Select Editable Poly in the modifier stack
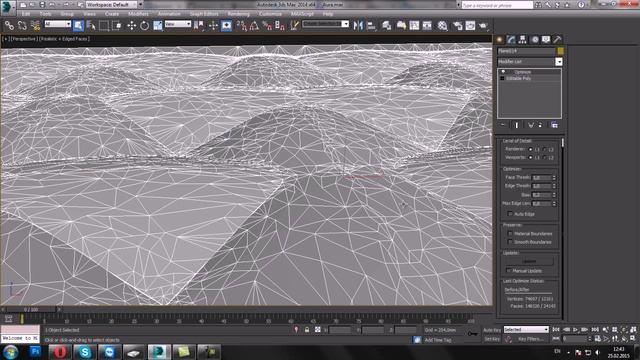This screenshot has width=640, height=360. (519, 78)
